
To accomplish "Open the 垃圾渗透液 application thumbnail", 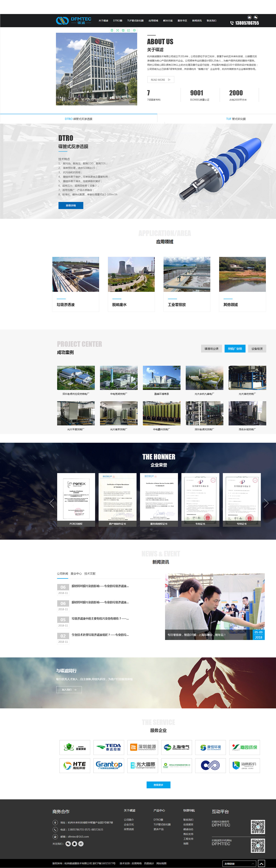I will (x=76, y=274).
